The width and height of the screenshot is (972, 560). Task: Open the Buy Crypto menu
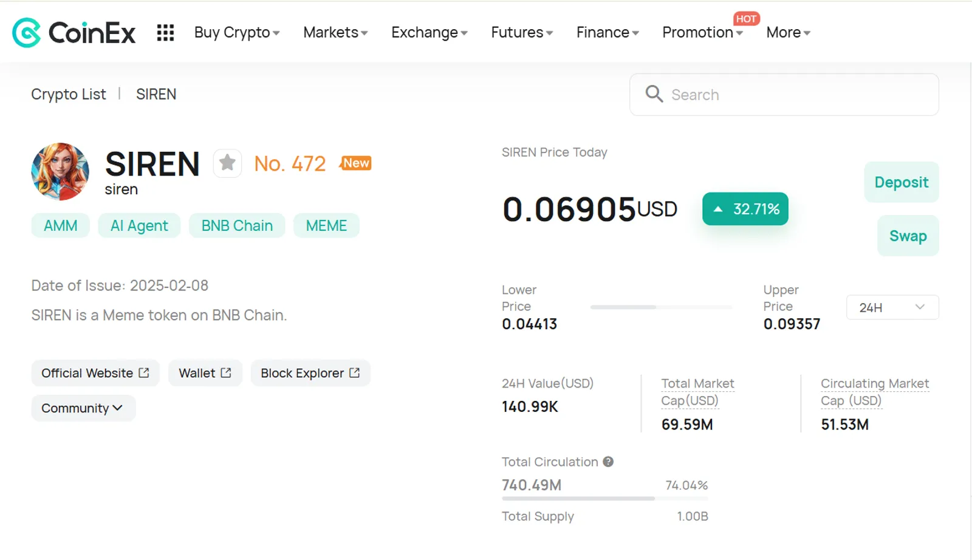pos(237,32)
